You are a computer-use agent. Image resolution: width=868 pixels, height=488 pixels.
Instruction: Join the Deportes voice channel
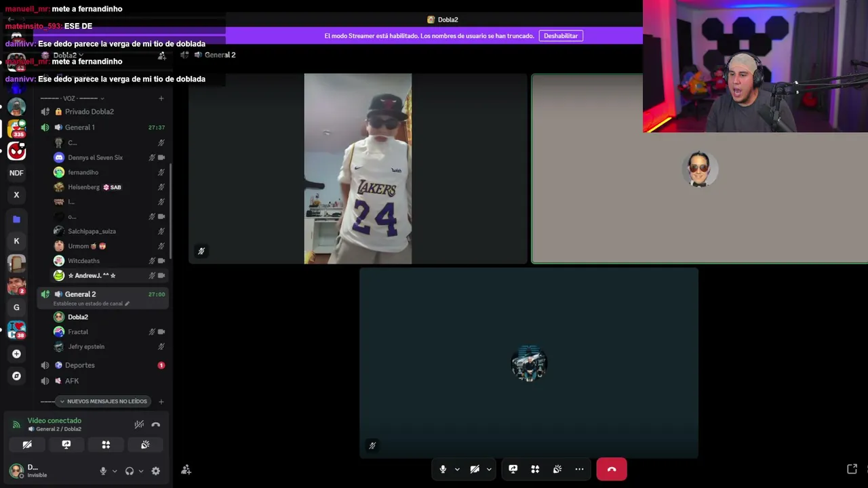coord(103,365)
